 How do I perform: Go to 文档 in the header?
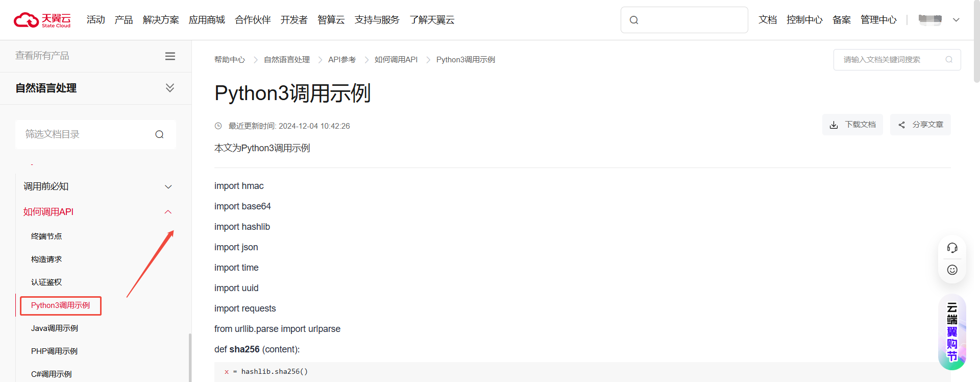click(768, 20)
